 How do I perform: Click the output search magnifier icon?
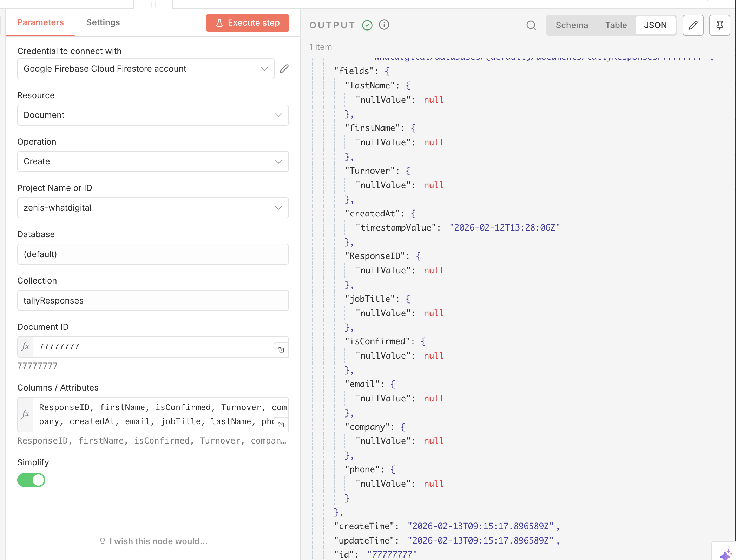(x=531, y=25)
